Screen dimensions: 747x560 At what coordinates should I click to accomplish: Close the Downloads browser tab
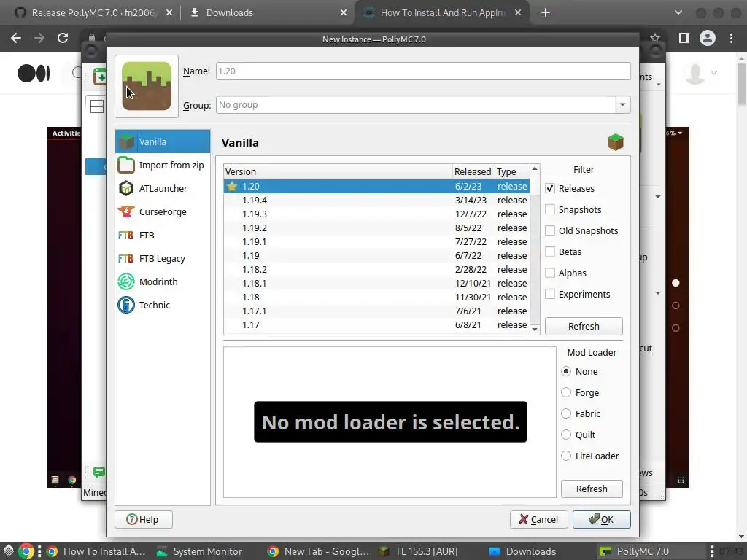344,13
